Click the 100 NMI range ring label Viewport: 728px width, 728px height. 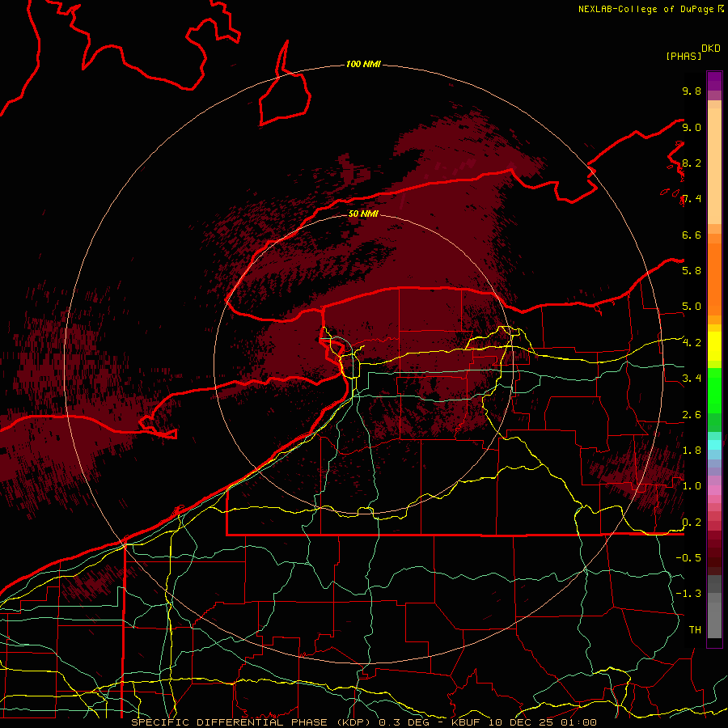(x=363, y=64)
